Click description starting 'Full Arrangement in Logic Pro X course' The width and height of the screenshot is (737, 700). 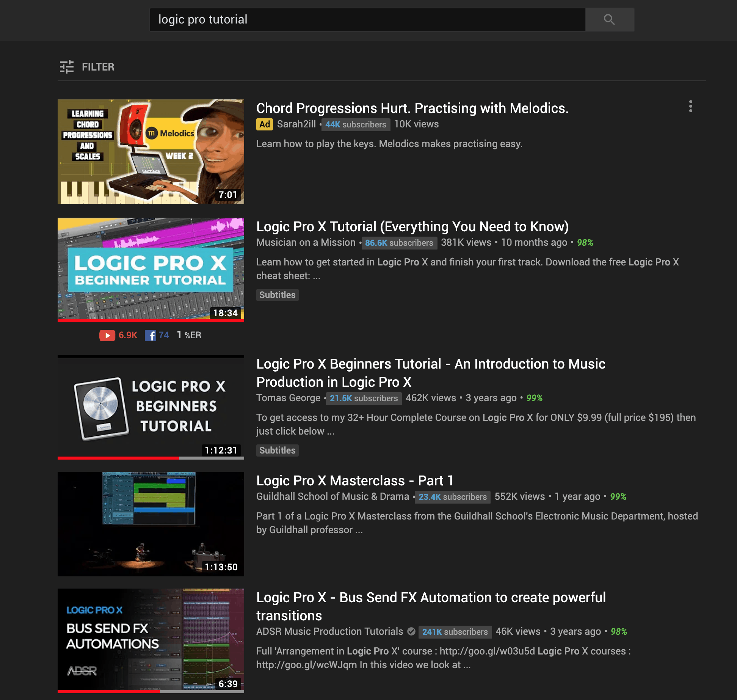pos(444,658)
